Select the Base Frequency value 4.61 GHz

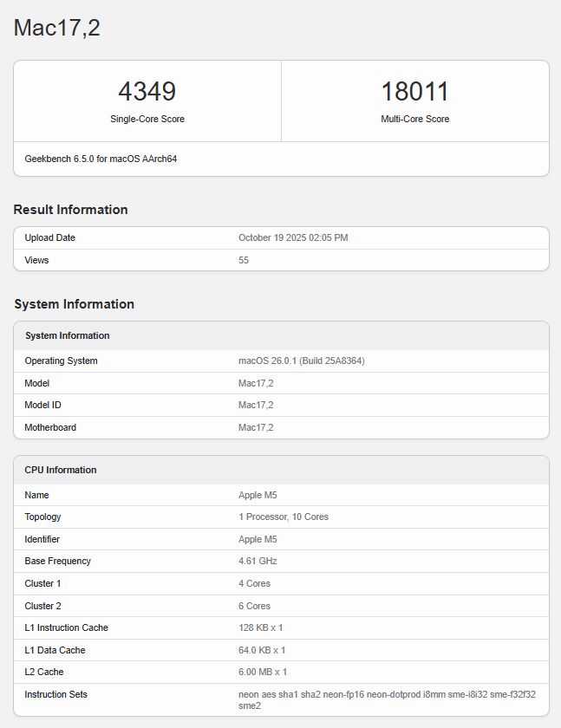(258, 561)
